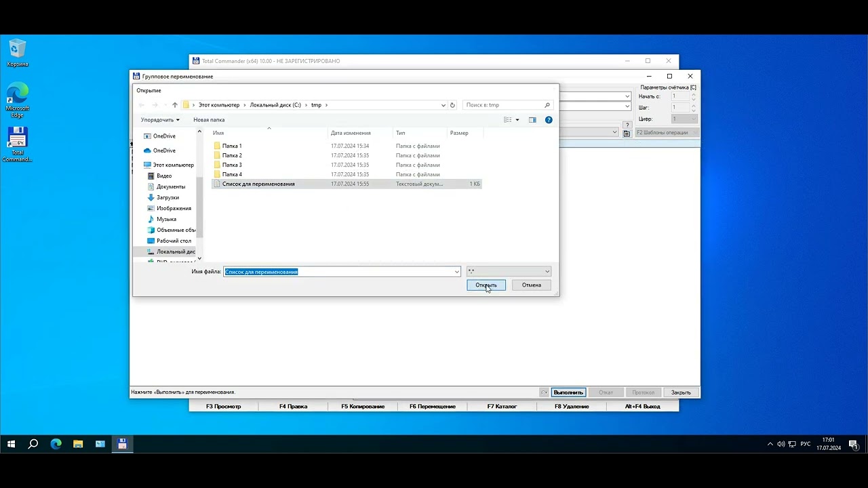The image size is (868, 488).
Task: Open the *.* file type filter
Action: pos(509,272)
